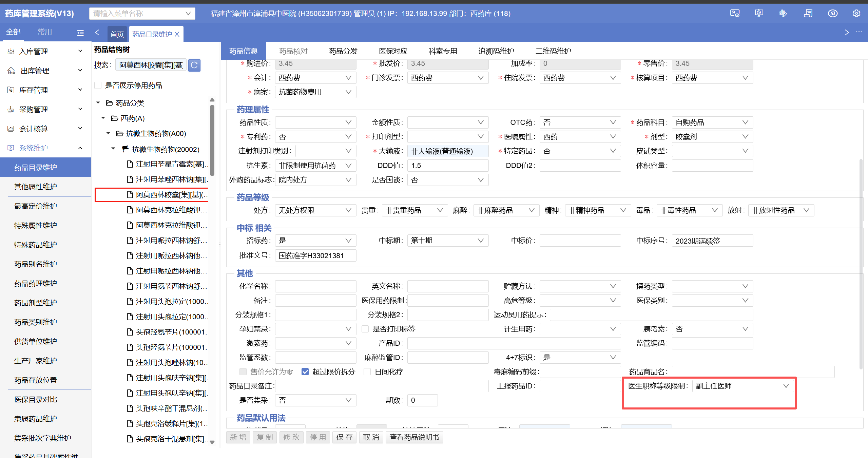Switch to the 追溯码维护 tab
The height and width of the screenshot is (458, 868).
(x=496, y=51)
